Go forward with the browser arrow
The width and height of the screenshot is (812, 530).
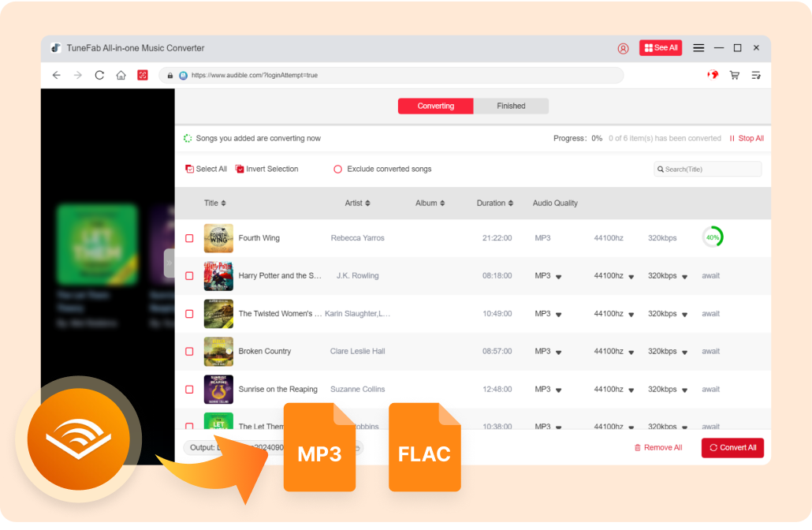[x=78, y=75]
